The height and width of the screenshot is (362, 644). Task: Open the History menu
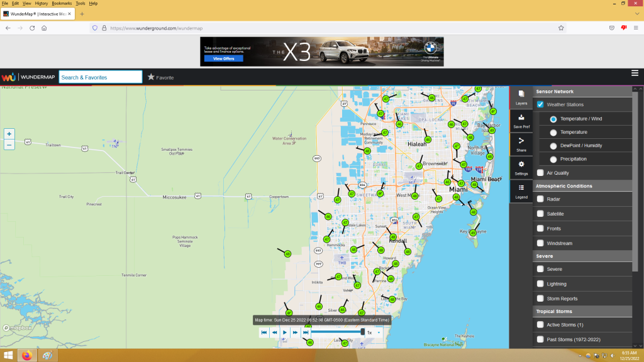pyautogui.click(x=41, y=3)
